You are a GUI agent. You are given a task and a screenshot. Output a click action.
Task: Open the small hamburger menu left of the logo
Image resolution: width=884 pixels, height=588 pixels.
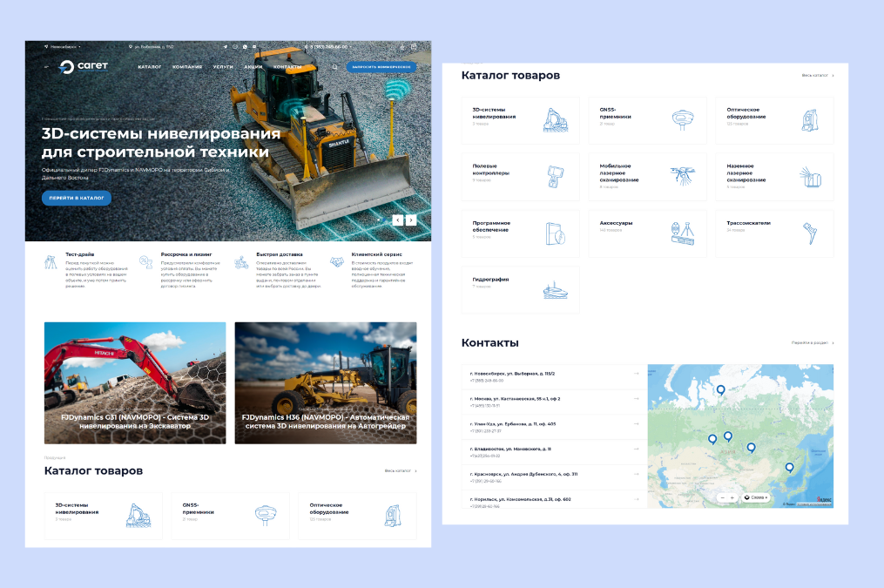(x=46, y=66)
